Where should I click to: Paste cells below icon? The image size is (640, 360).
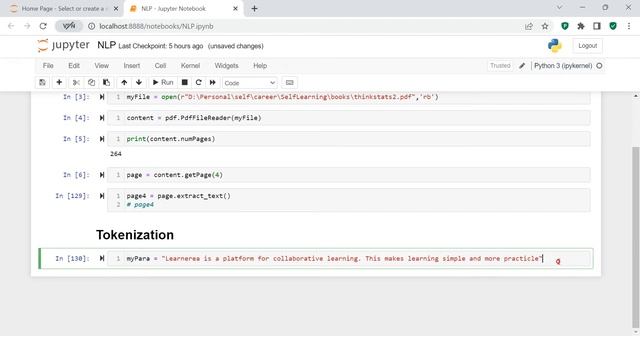coord(107,82)
